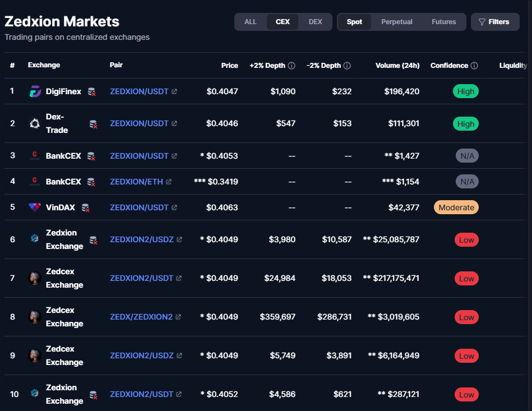Open the DigiFinex ZEDXION/USDT pair link
Viewport: 532px width, 411px height.
point(139,91)
